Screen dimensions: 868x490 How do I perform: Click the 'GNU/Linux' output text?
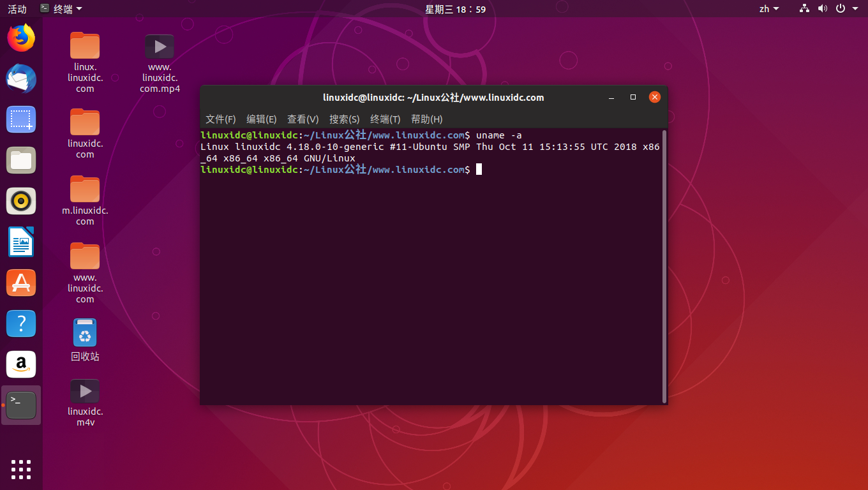click(x=329, y=158)
